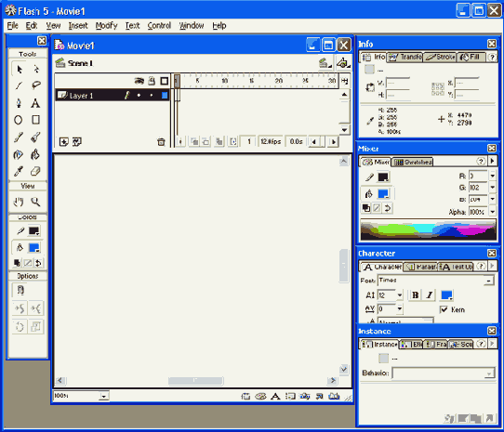Toggle show all layers as outlines

pyautogui.click(x=165, y=81)
